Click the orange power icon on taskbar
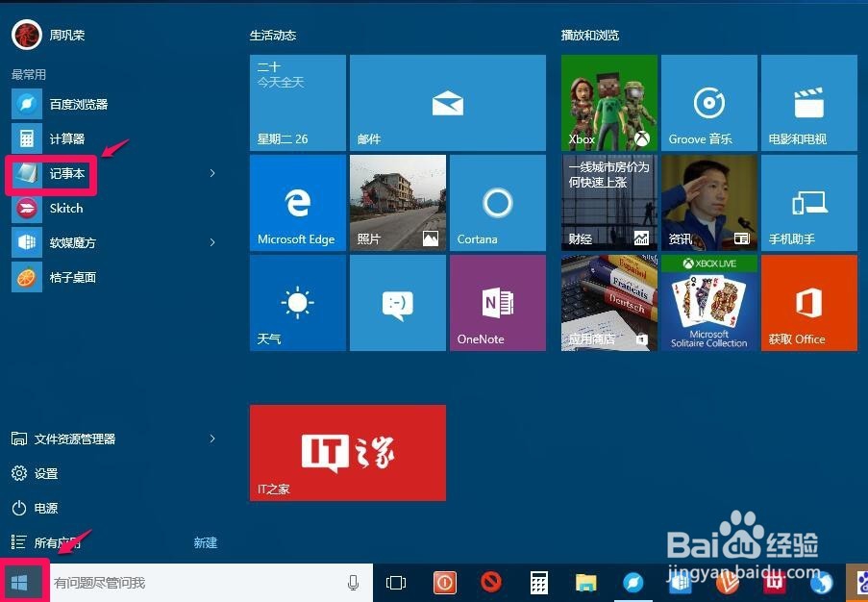Image resolution: width=868 pixels, height=602 pixels. tap(445, 583)
